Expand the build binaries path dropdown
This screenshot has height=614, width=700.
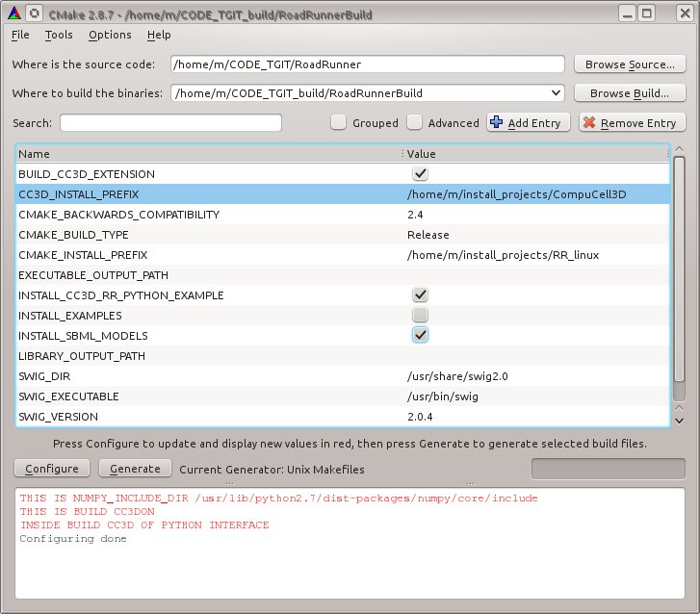(555, 93)
